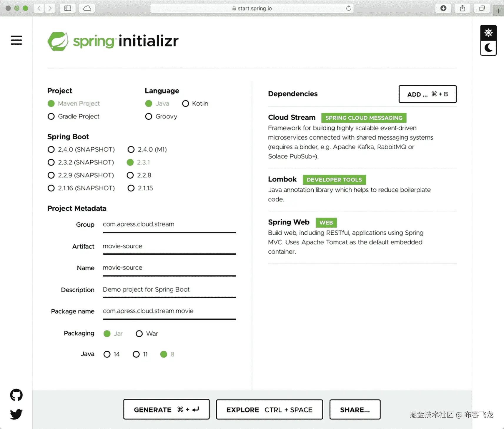Viewport: 504px width, 429px height.
Task: Open the Twitter link icon
Action: [16, 414]
